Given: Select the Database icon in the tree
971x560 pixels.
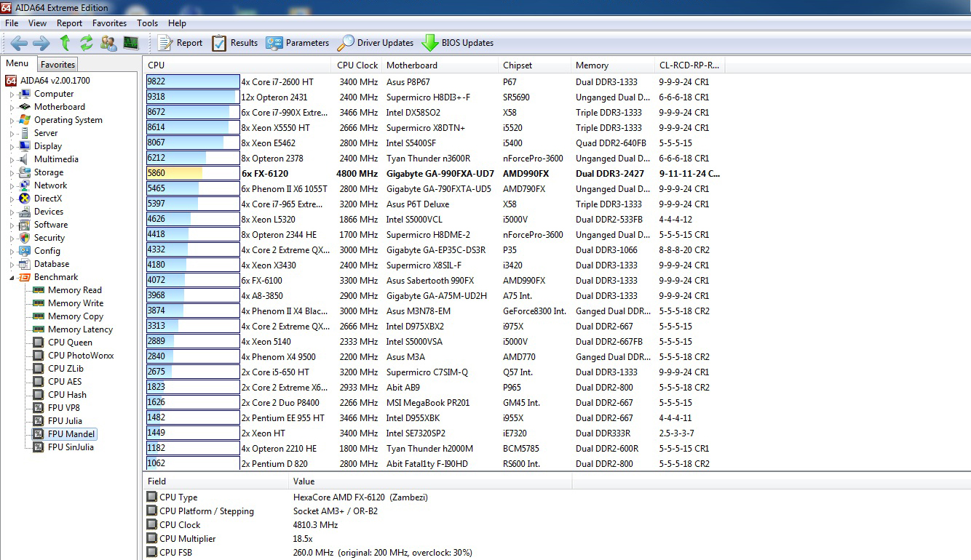Looking at the screenshot, I should point(25,264).
